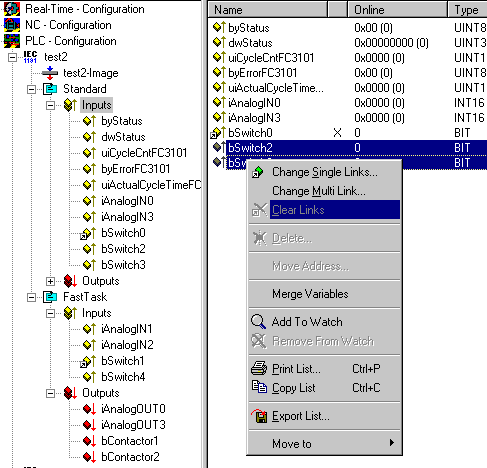Screen dimensions: 487x468
Task: Click the Type column header
Action: tap(467, 10)
